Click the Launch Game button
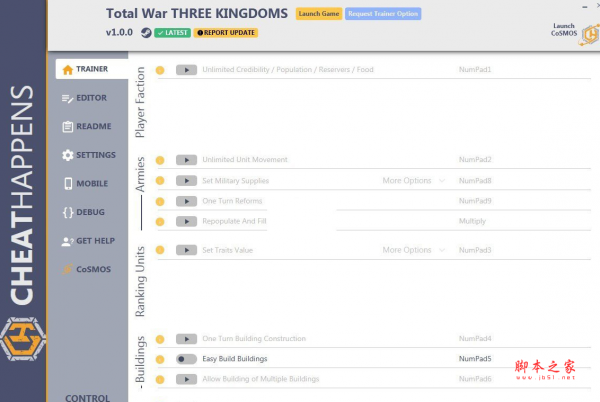Screen dimensions: 600x402 pyautogui.click(x=319, y=14)
